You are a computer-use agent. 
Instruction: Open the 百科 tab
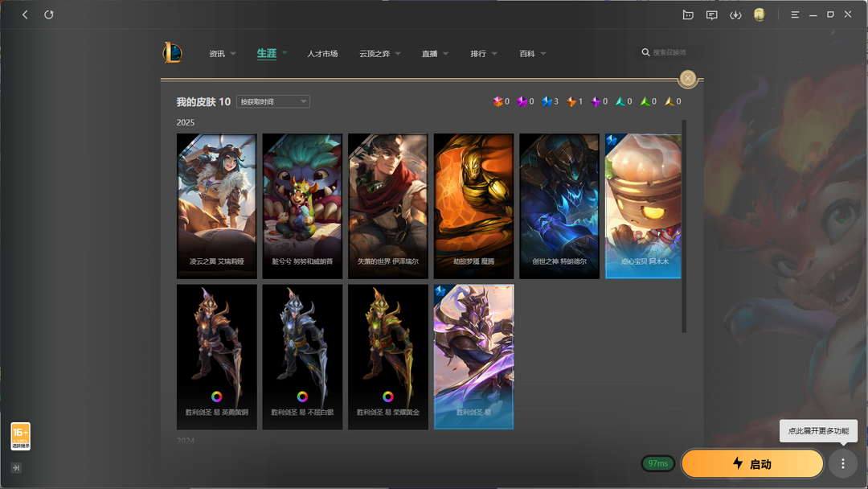[x=527, y=54]
